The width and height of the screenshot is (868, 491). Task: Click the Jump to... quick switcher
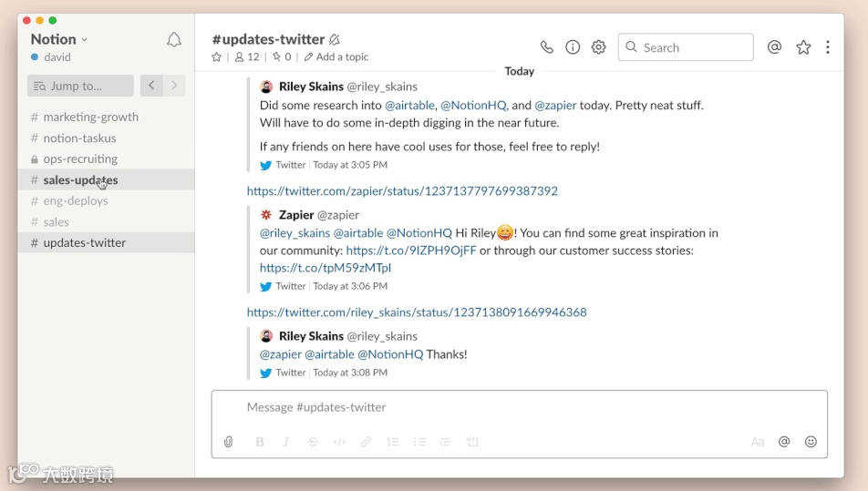pos(80,86)
